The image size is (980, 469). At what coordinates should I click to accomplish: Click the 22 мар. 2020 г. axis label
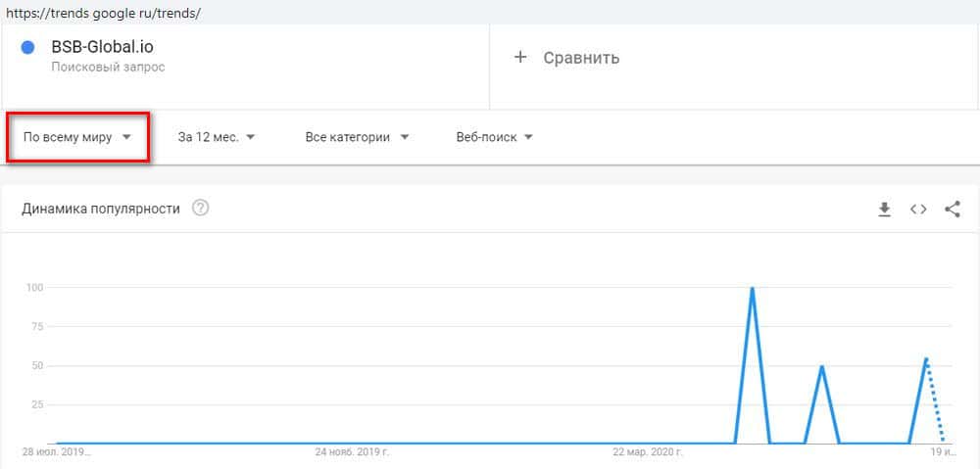(648, 453)
